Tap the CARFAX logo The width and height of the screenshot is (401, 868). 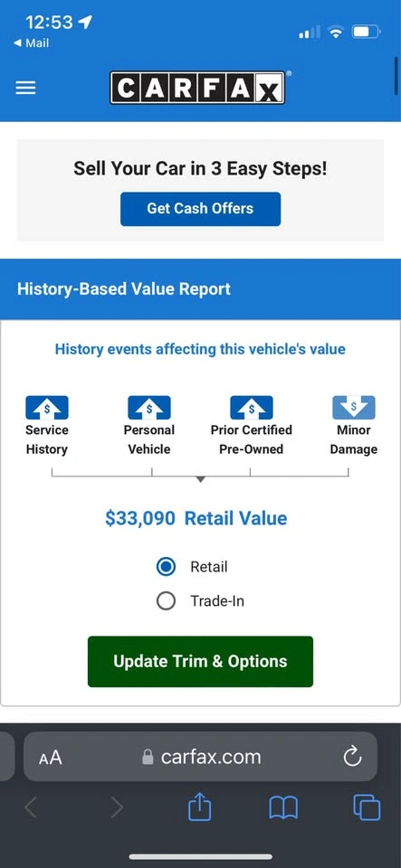(197, 88)
